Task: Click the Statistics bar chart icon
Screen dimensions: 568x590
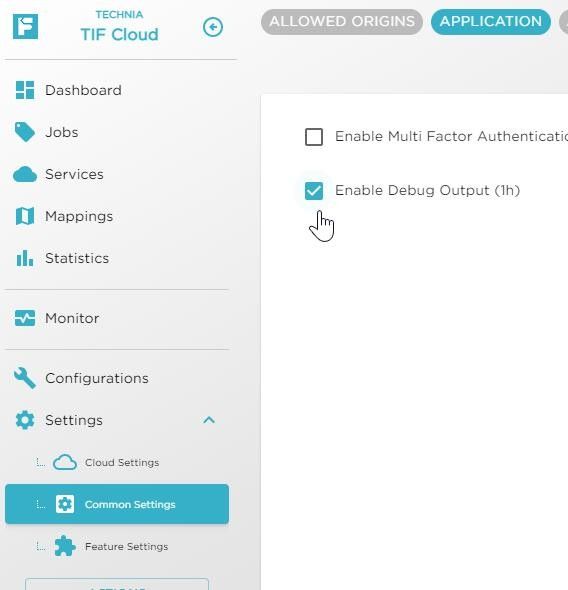Action: (25, 258)
